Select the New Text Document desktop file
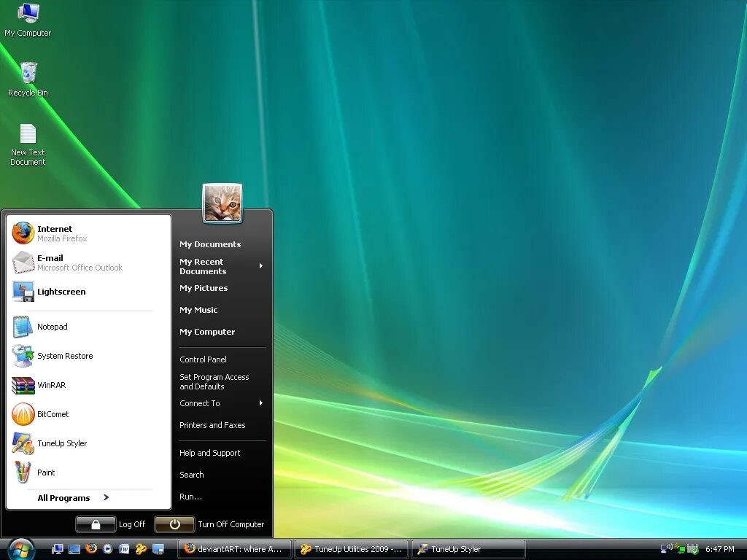This screenshot has height=560, width=747. pos(28,145)
